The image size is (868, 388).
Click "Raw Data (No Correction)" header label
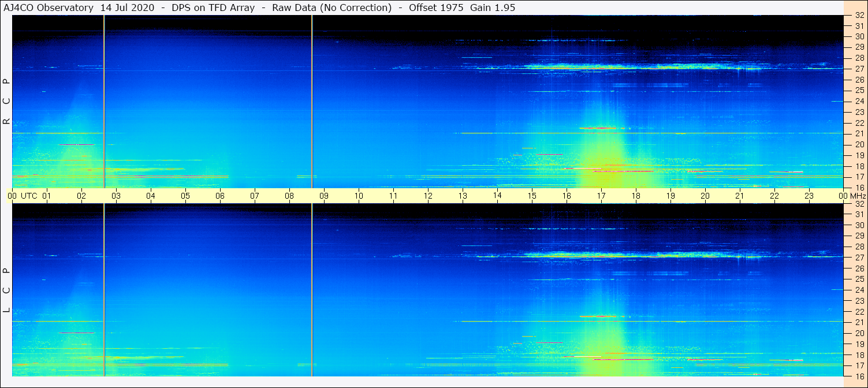click(x=331, y=8)
